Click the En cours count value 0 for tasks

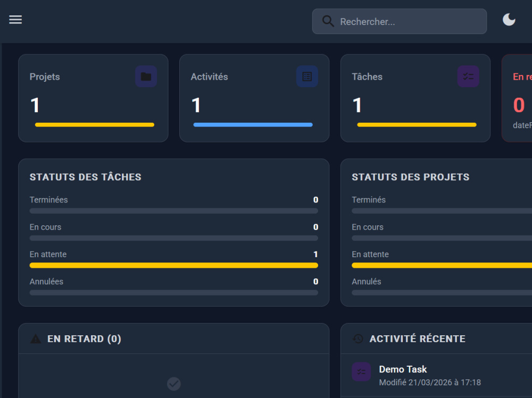coord(315,227)
